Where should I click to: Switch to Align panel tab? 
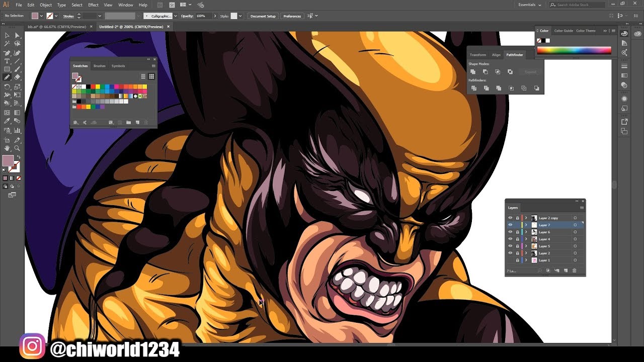tap(496, 55)
